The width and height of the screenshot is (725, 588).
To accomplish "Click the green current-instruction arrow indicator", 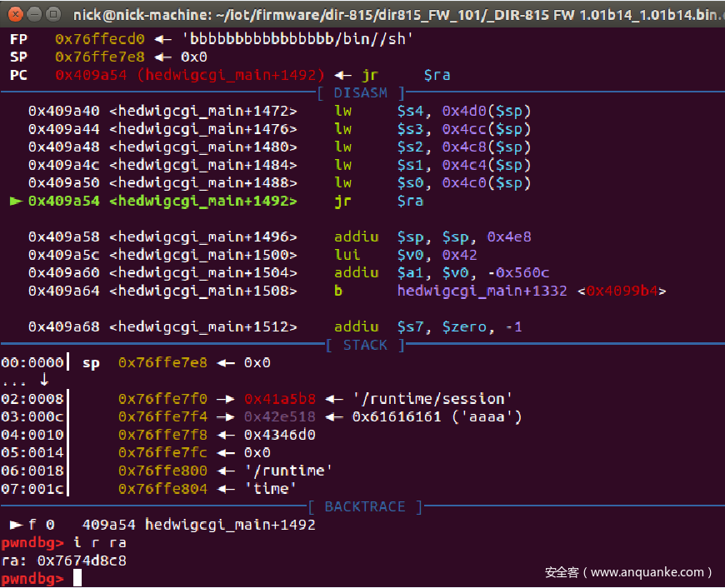I will (15, 200).
